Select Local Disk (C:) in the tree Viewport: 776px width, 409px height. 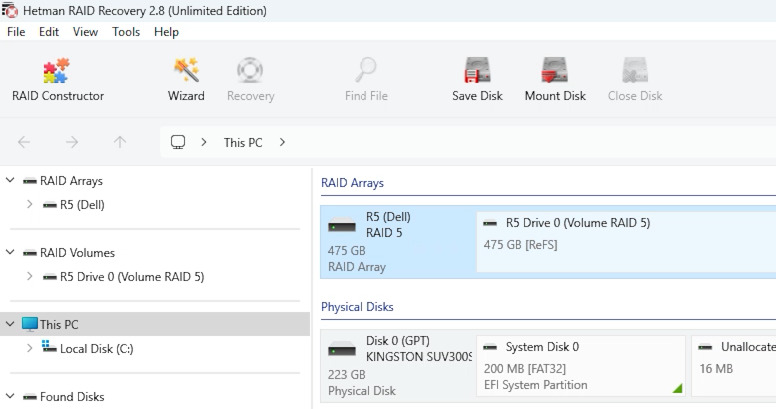tap(97, 349)
